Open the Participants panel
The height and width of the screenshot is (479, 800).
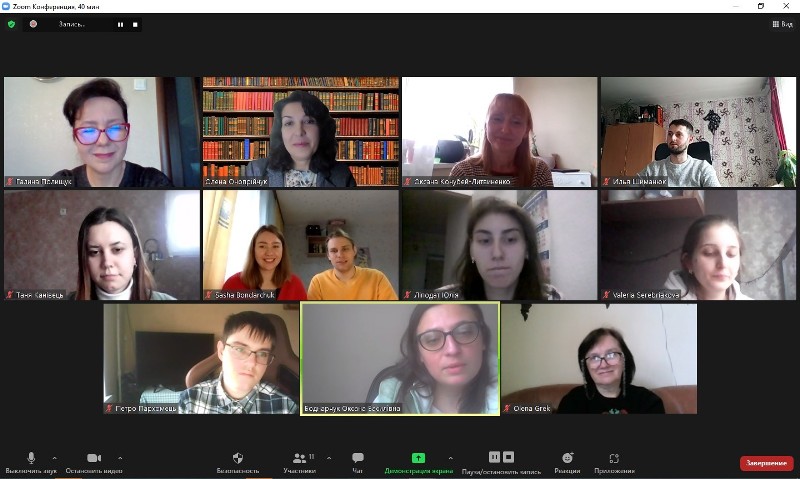coord(299,462)
